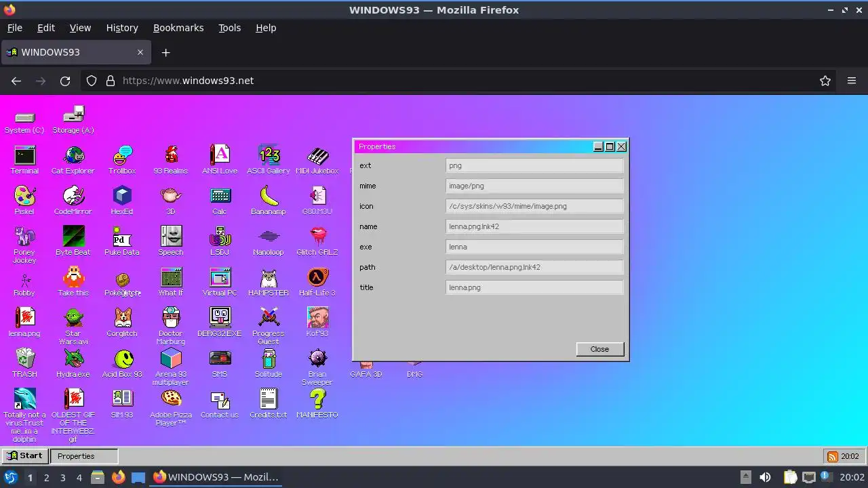Switch to workspace 2 in panel
The width and height of the screenshot is (868, 488).
46,477
